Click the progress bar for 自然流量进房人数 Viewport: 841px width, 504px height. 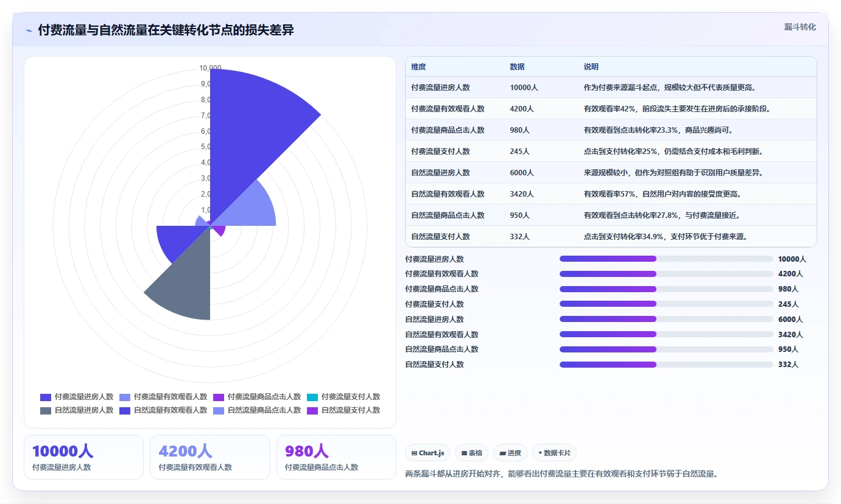(x=666, y=319)
